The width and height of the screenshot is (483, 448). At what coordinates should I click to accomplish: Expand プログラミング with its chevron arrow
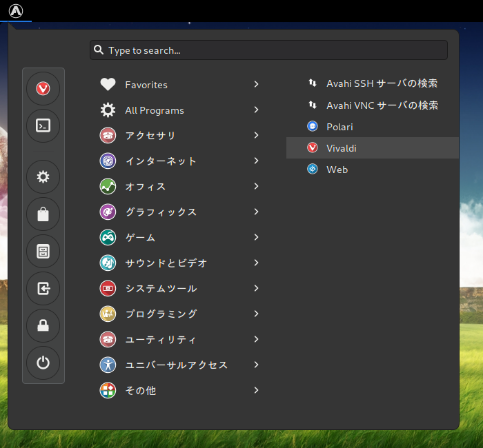point(256,314)
